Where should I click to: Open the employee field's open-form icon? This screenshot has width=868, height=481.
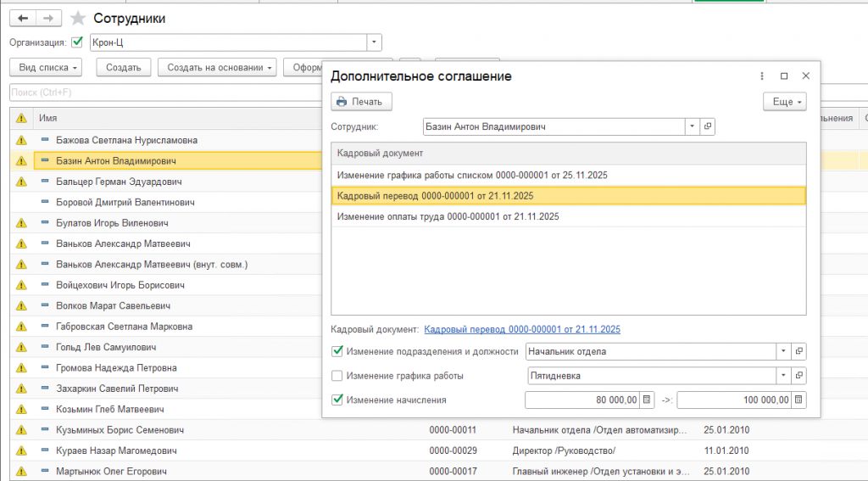[x=709, y=126]
